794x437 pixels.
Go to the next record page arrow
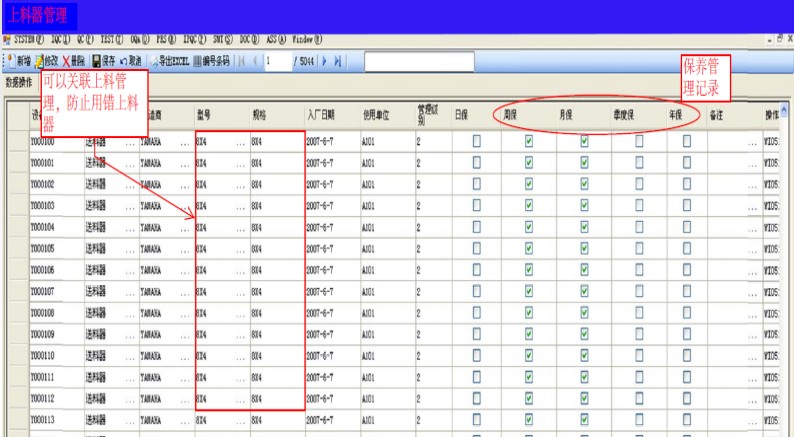(x=325, y=61)
